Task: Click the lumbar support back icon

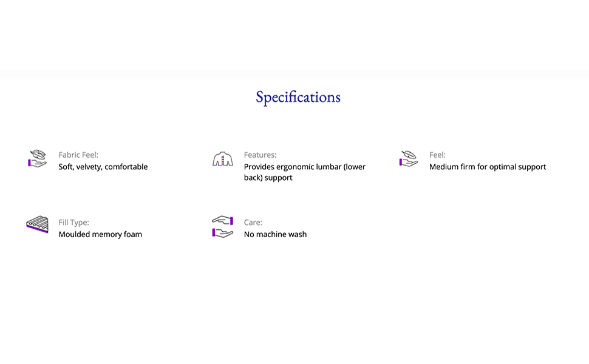Action: click(x=223, y=160)
